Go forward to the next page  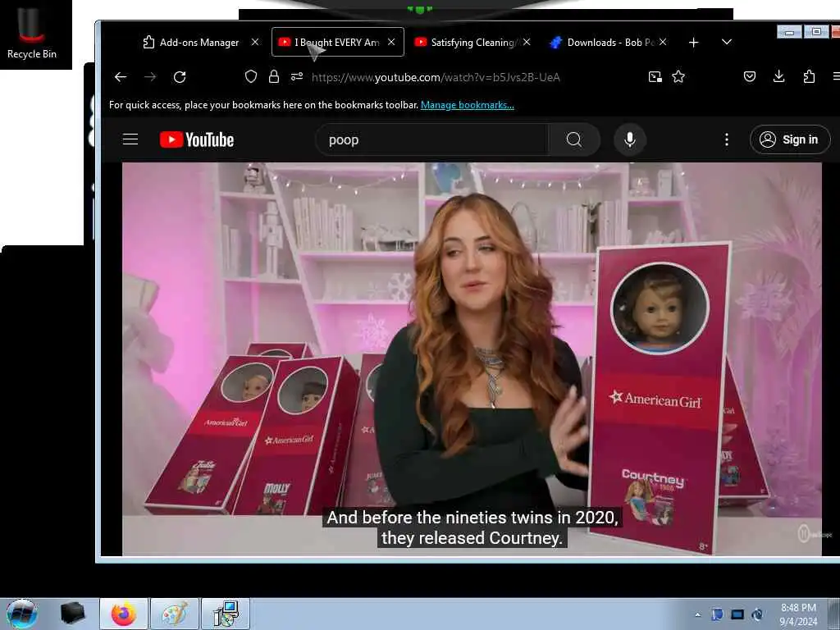(150, 77)
